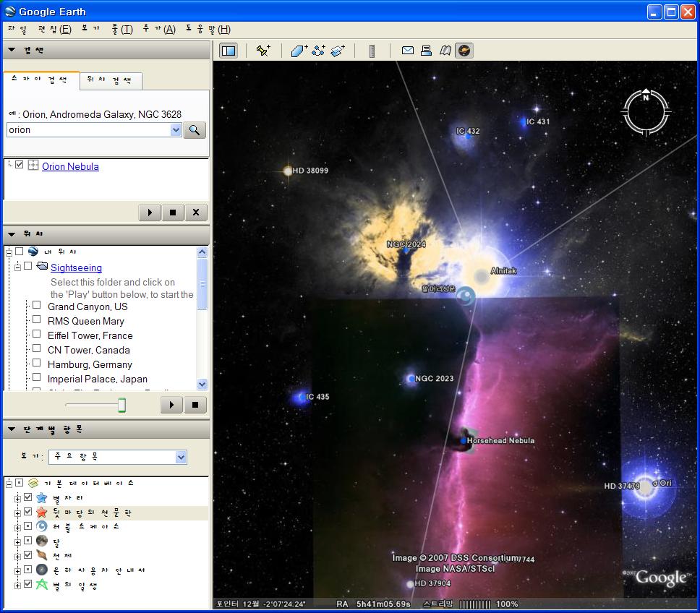Check the Grand Canyon, US checkbox
Viewport: 700px width, 613px height.
(x=37, y=305)
